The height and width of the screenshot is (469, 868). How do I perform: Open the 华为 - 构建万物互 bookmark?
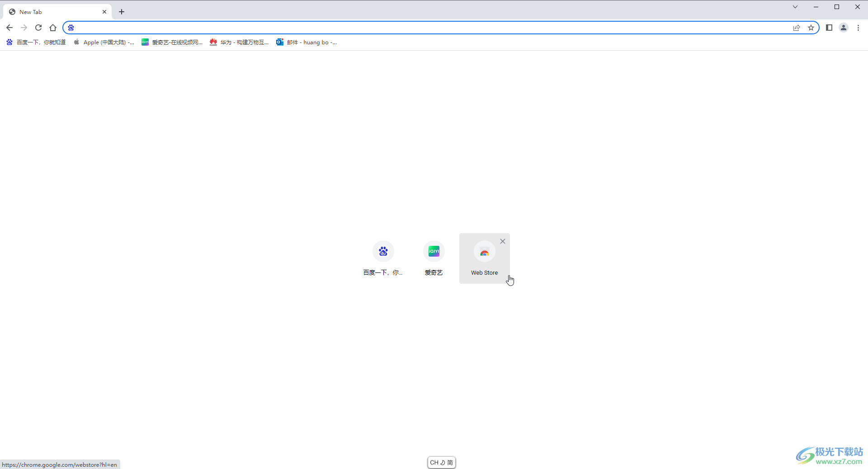tap(239, 42)
